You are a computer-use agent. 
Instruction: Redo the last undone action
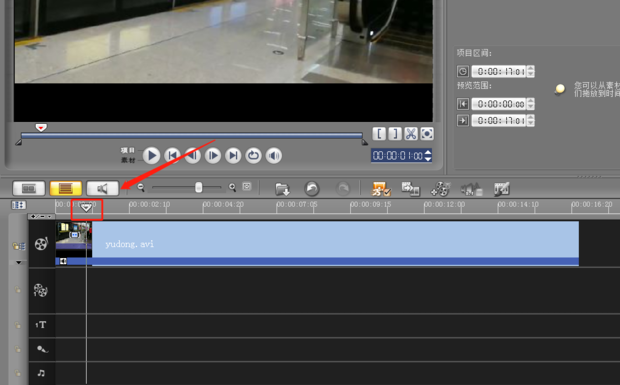(343, 189)
